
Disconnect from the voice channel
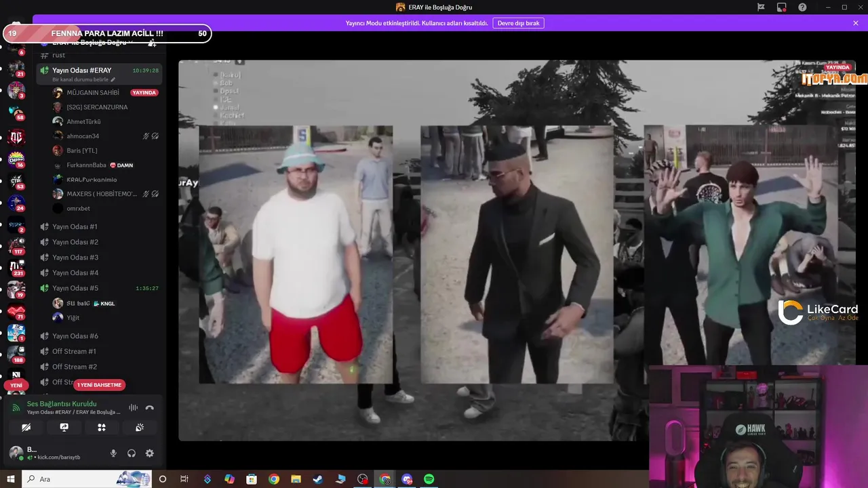pyautogui.click(x=150, y=407)
